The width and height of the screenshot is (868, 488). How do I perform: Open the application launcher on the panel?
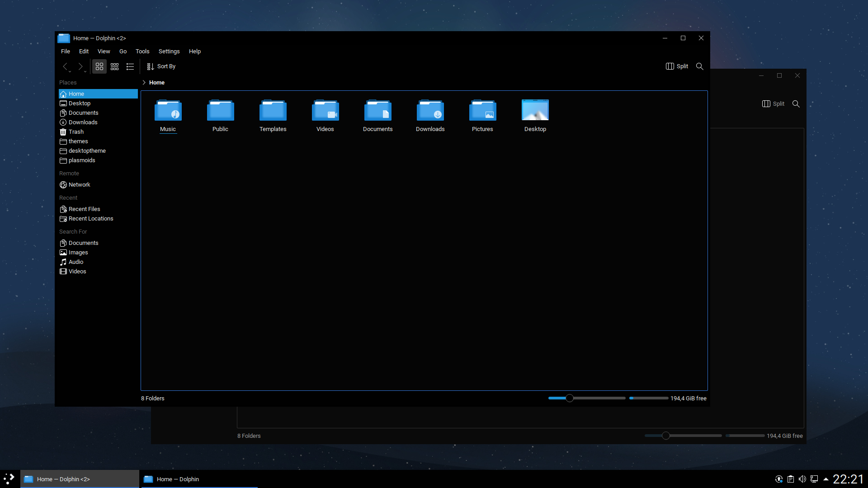tap(9, 479)
